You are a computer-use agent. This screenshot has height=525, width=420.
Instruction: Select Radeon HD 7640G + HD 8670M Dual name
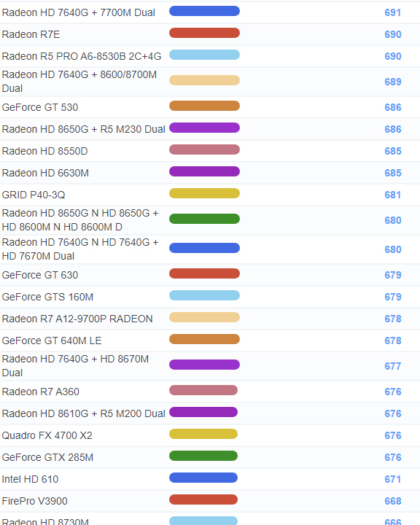(75, 366)
